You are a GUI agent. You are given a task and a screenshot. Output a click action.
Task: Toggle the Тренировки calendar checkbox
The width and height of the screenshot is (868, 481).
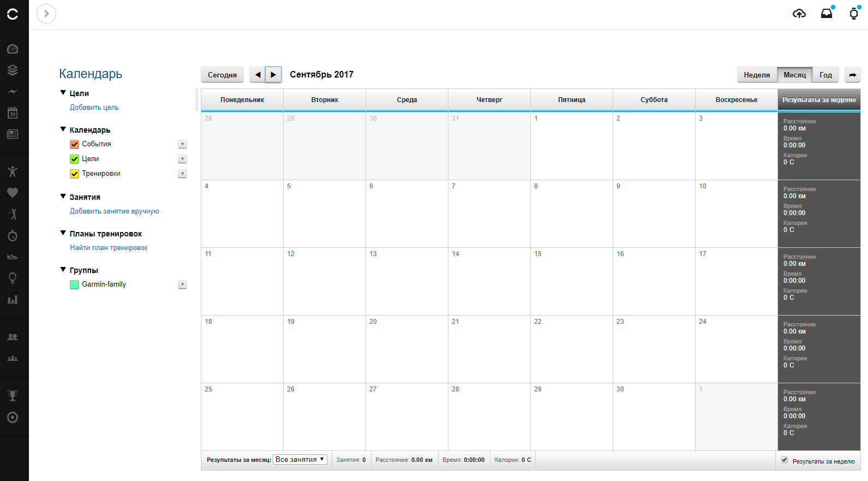click(75, 174)
